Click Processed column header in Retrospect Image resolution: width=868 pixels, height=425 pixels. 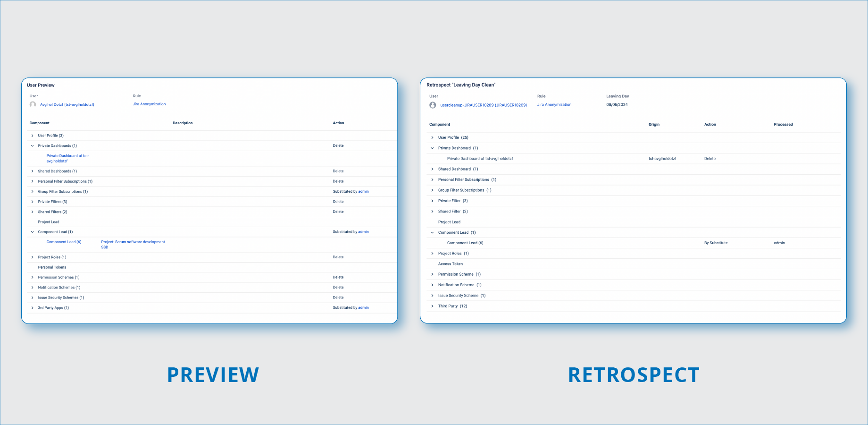click(783, 125)
